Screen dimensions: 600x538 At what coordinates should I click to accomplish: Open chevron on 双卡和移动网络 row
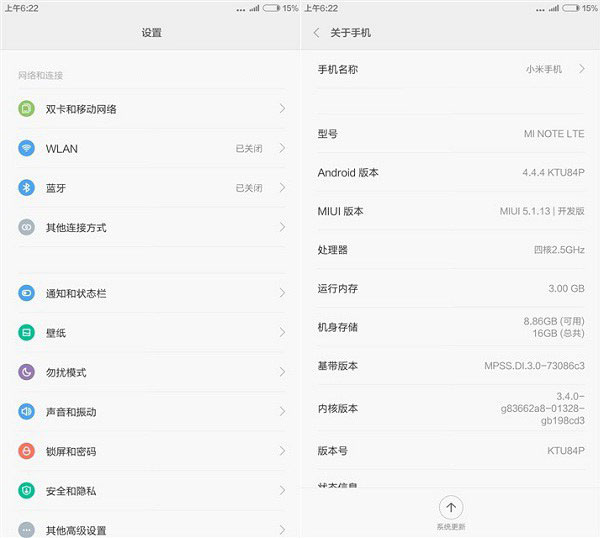(282, 109)
